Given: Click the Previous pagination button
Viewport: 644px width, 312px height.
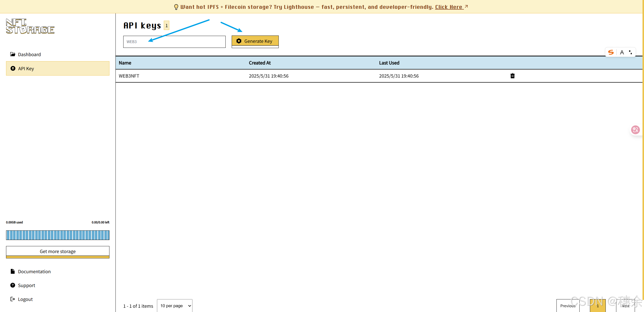Looking at the screenshot, I should pos(568,305).
